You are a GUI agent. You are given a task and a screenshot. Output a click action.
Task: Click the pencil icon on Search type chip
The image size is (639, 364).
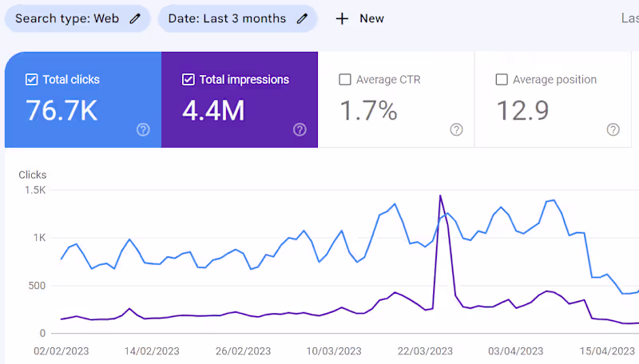(x=135, y=18)
